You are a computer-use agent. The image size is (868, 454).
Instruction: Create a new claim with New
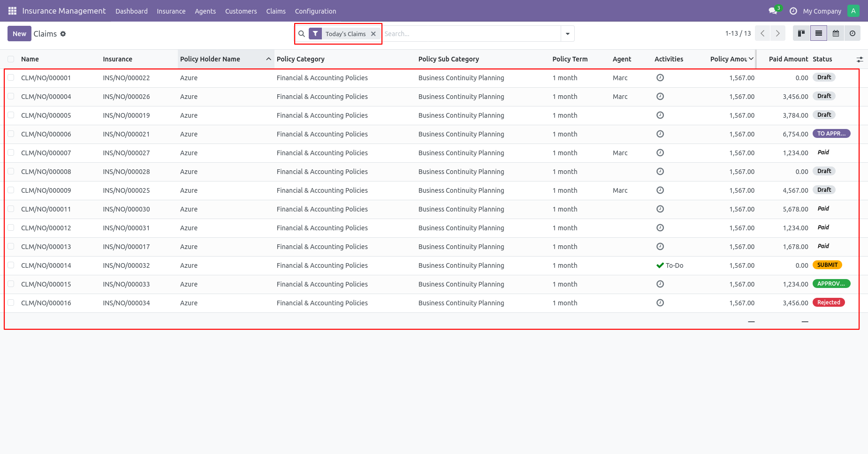coord(19,34)
